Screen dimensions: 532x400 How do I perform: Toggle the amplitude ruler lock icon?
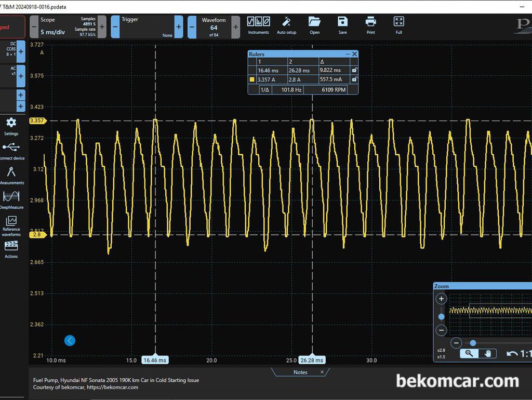[354, 79]
